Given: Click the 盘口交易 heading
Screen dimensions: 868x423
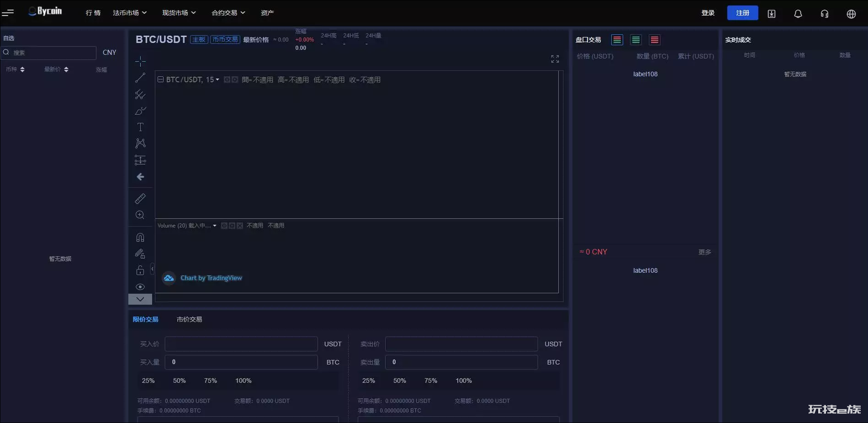Looking at the screenshot, I should (x=588, y=40).
